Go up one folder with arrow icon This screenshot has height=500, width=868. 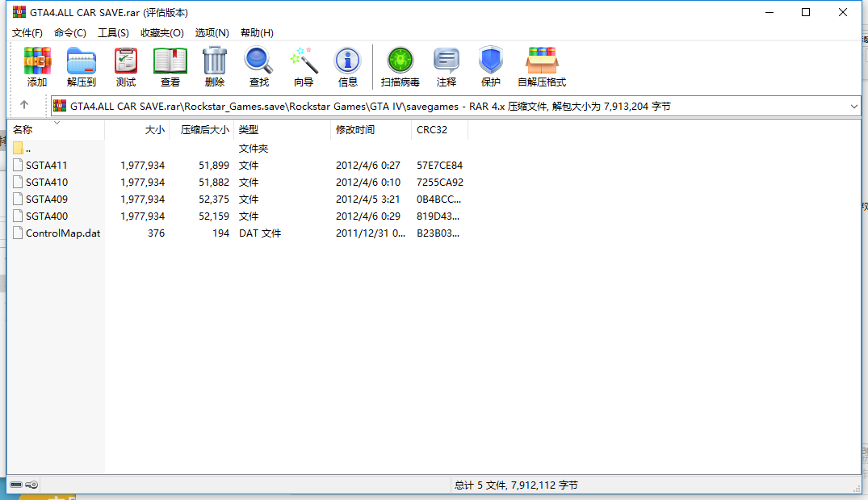(x=23, y=105)
